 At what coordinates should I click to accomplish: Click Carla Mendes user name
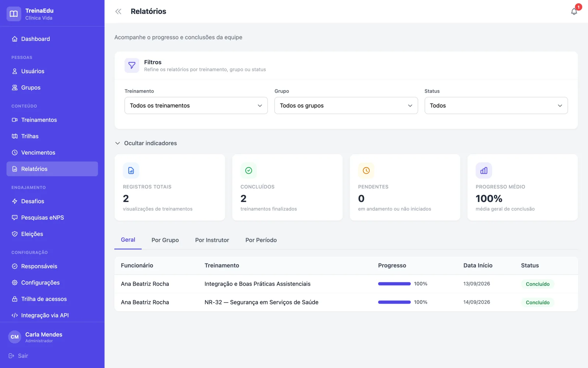(44, 335)
